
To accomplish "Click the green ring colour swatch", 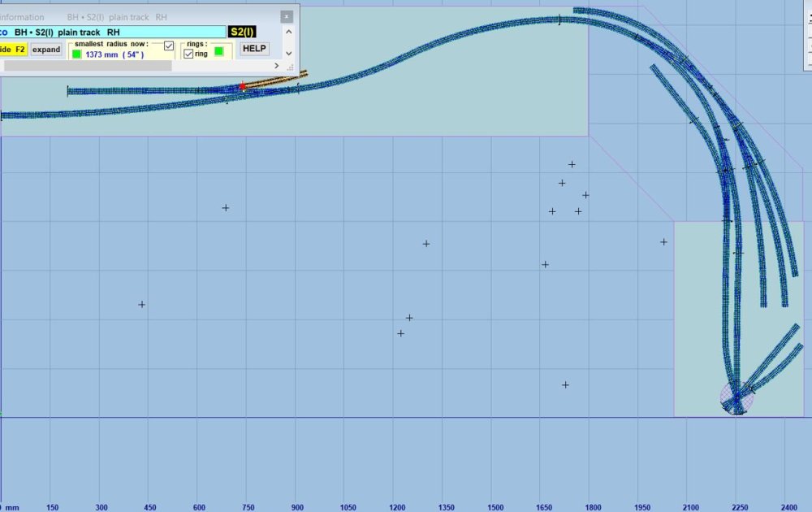I will pyautogui.click(x=218, y=52).
